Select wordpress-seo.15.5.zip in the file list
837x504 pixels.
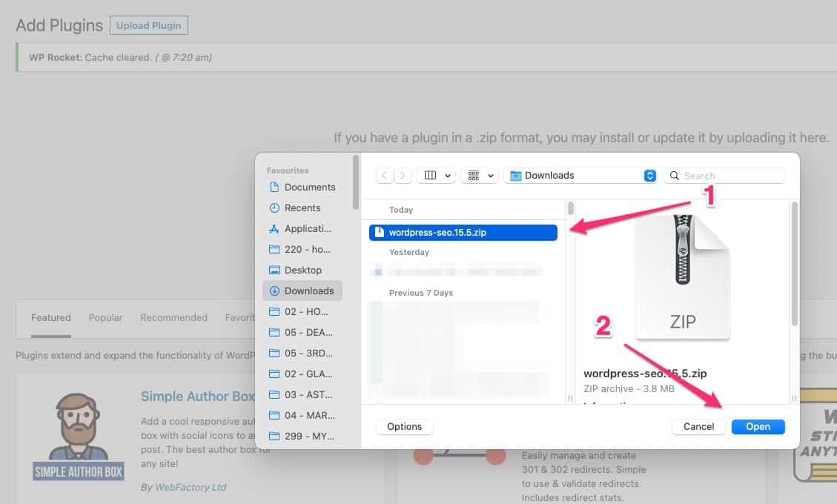463,232
